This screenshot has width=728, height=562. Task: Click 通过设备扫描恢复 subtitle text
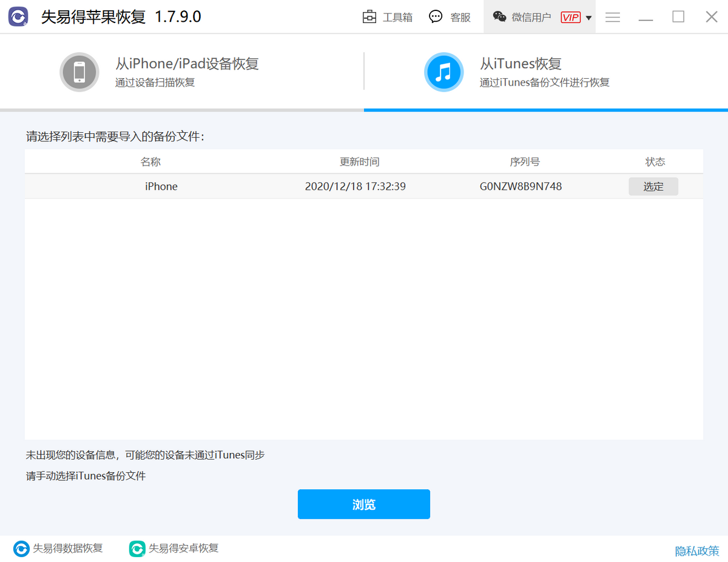coord(155,82)
